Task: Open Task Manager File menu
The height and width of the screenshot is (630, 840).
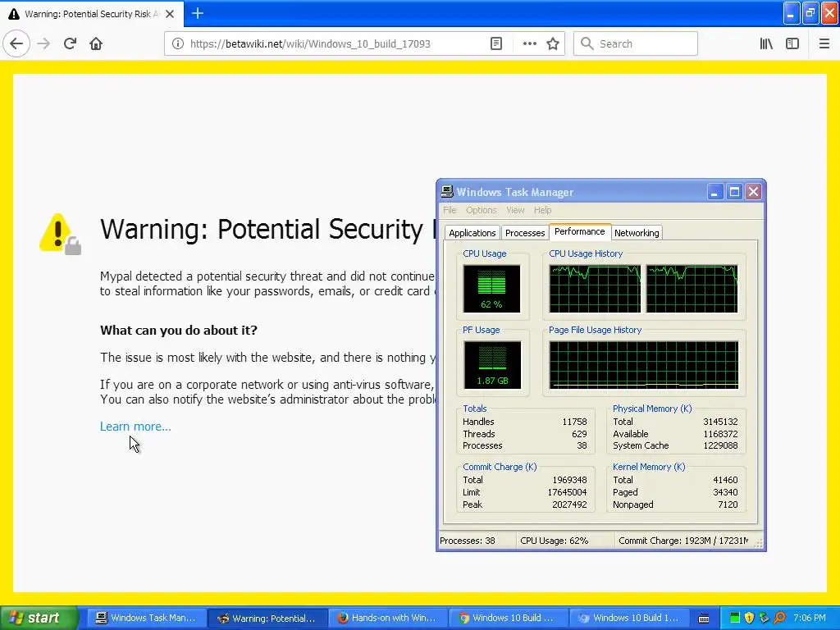Action: pyautogui.click(x=450, y=210)
